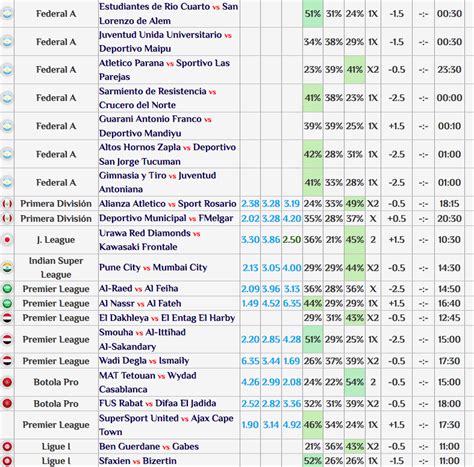Click Argentina flag beside Estudiantes de Rio Cuarto match

(7, 14)
